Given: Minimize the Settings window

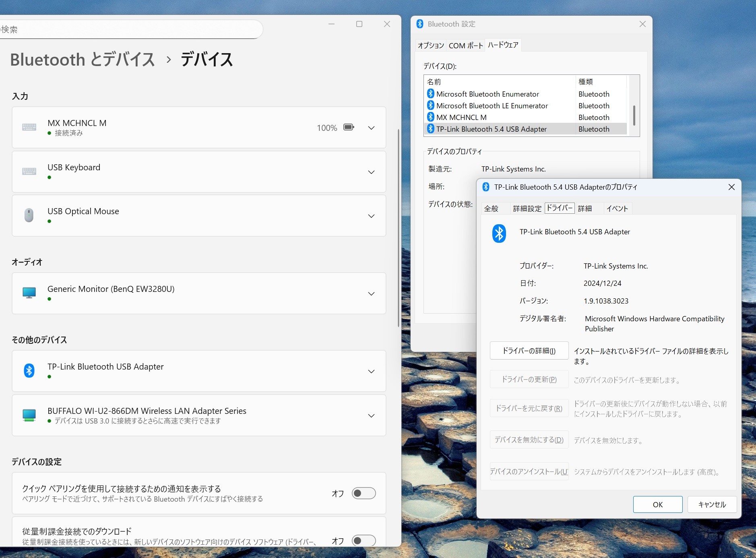Looking at the screenshot, I should (x=331, y=24).
